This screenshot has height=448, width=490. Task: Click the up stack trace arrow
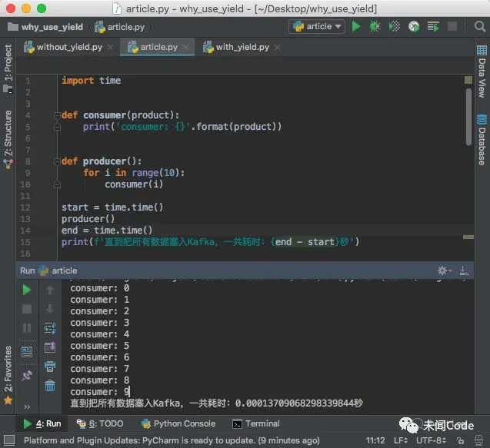[x=50, y=290]
